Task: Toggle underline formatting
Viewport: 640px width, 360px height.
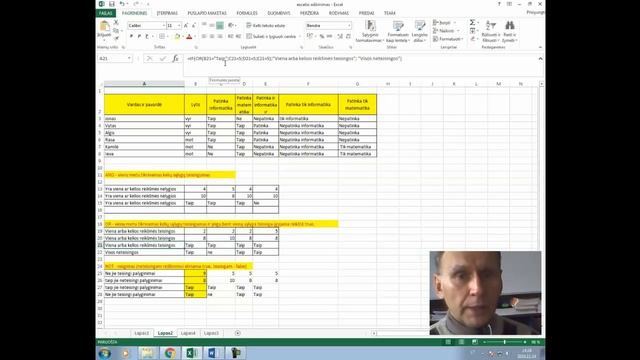Action: pyautogui.click(x=147, y=36)
